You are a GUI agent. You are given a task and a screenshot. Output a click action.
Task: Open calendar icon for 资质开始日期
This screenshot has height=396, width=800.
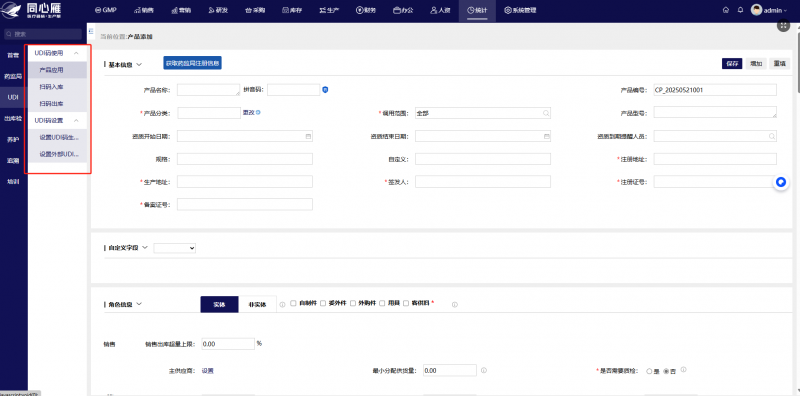click(308, 137)
